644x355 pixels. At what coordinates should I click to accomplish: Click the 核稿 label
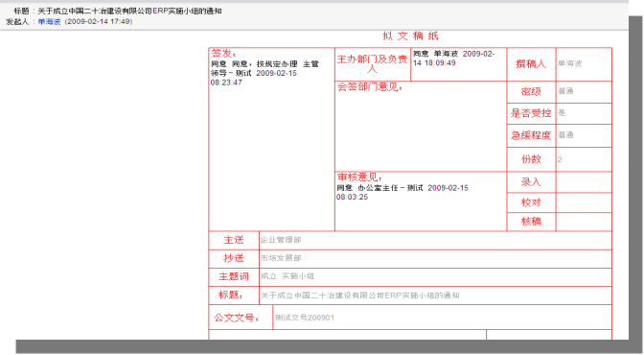click(x=531, y=222)
